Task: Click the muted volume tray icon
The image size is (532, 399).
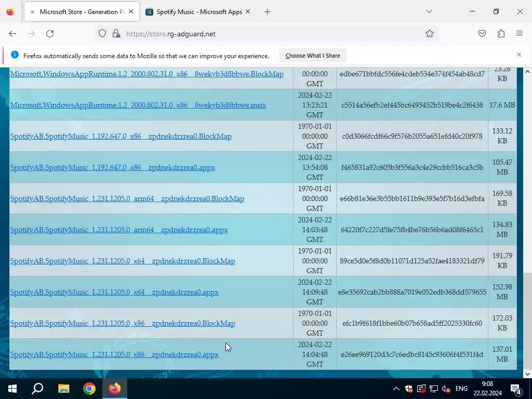Action: click(446, 389)
